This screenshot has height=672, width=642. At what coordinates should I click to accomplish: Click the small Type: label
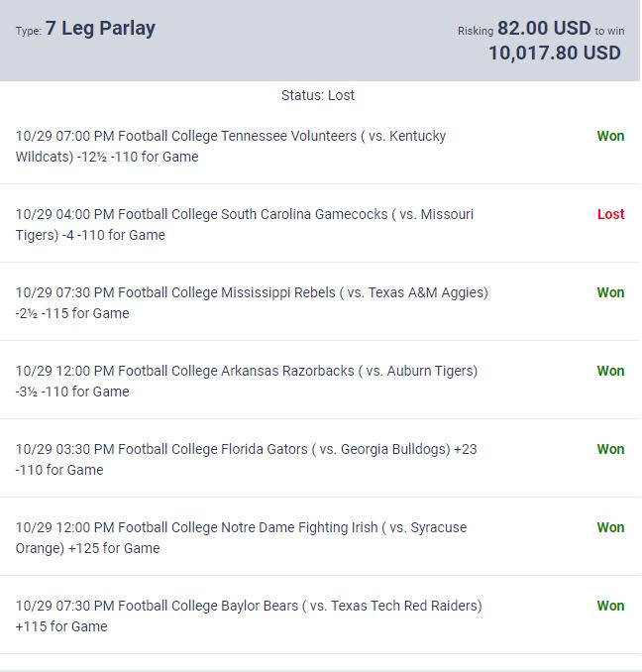click(x=28, y=31)
